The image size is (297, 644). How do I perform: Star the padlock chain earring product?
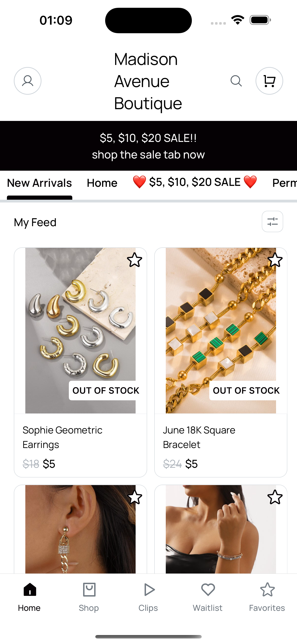tap(134, 497)
